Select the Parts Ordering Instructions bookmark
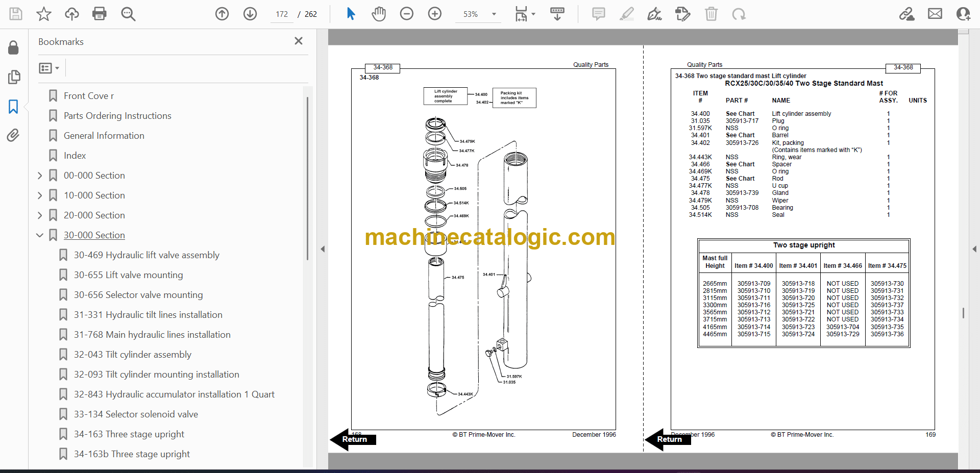Viewport: 980px width, 473px height. (x=117, y=116)
